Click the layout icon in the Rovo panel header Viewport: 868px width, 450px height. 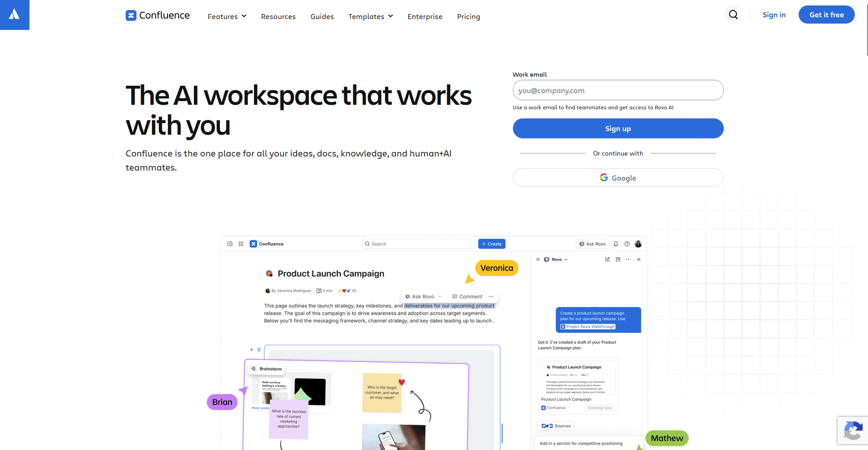point(618,259)
